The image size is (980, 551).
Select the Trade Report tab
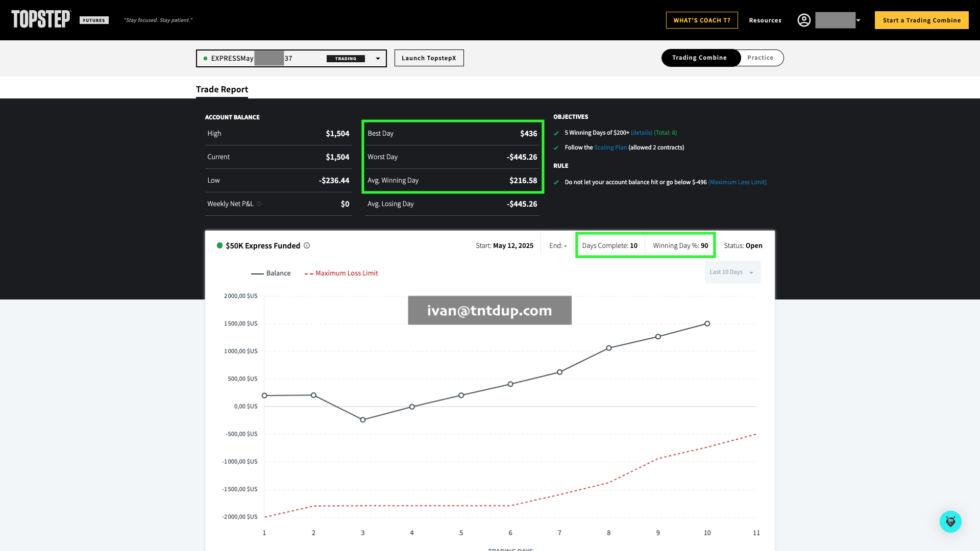click(x=222, y=89)
